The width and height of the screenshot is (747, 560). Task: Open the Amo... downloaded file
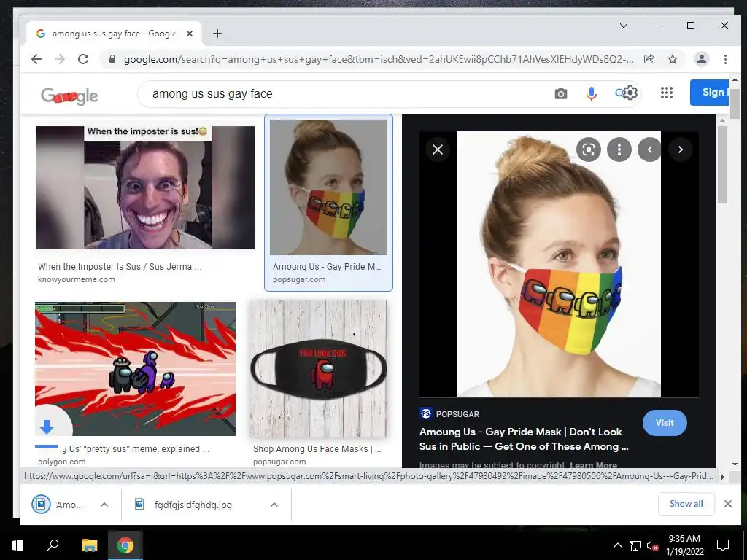(58, 505)
